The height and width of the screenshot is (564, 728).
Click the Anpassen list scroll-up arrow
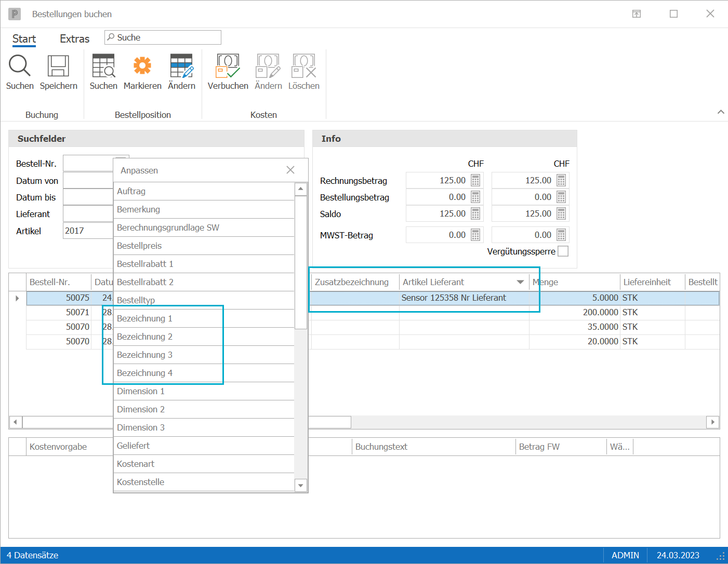coord(301,189)
